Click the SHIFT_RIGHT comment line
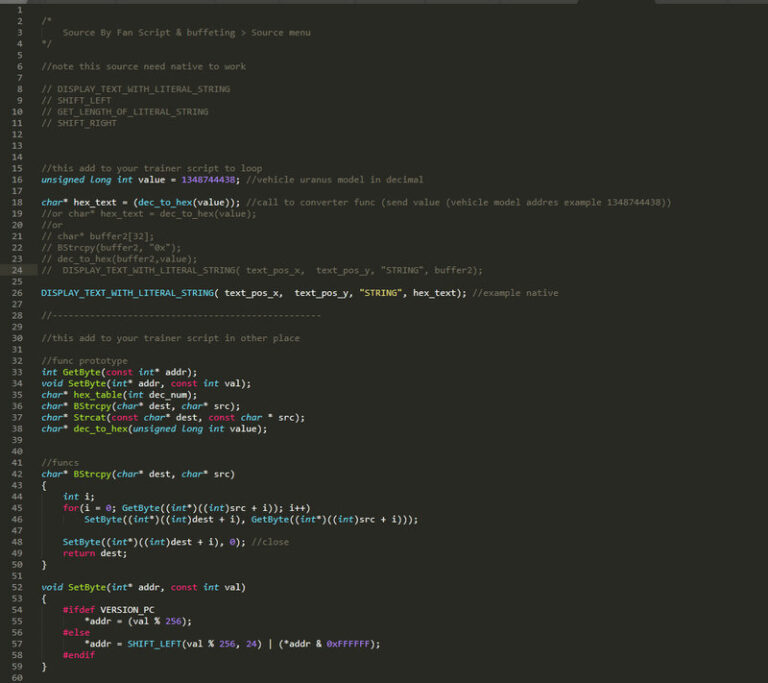 click(x=81, y=123)
